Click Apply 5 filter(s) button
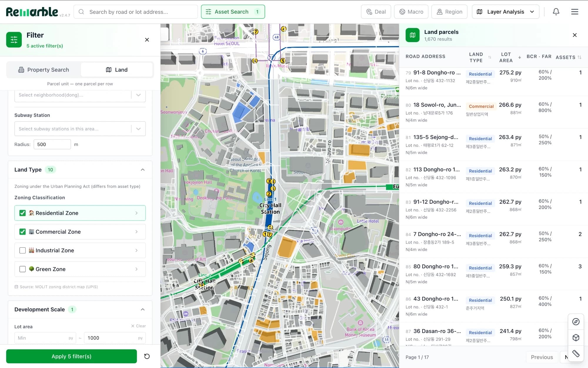The image size is (588, 368). click(x=71, y=356)
